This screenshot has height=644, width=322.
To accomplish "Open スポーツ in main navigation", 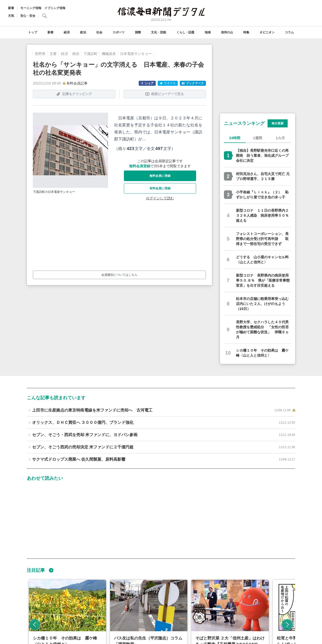I will pos(119,32).
